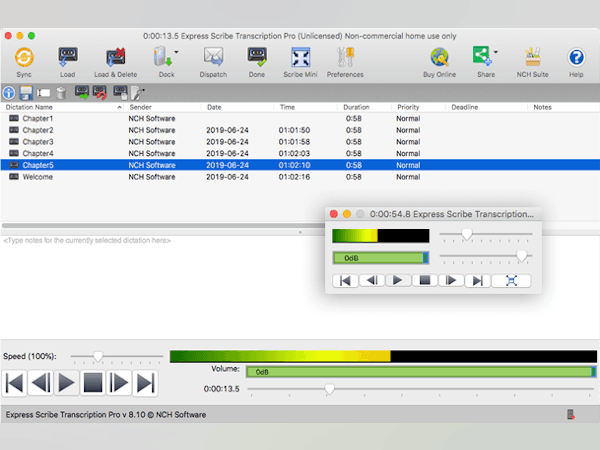The image size is (600, 450).
Task: Open the Help icon
Action: tap(576, 58)
